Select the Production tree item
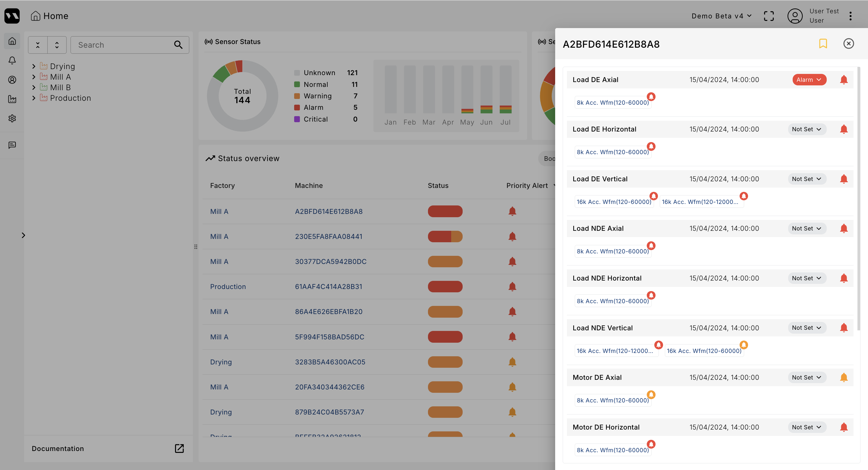 point(71,98)
